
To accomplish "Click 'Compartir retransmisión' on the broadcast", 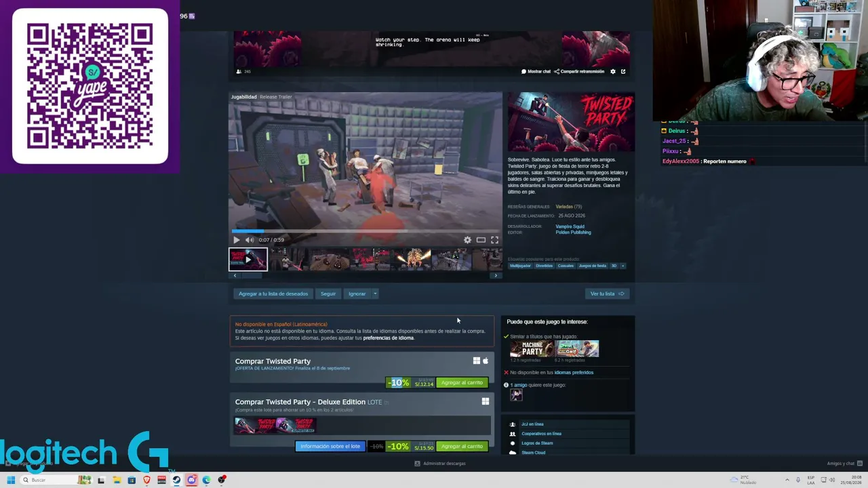I will click(579, 71).
